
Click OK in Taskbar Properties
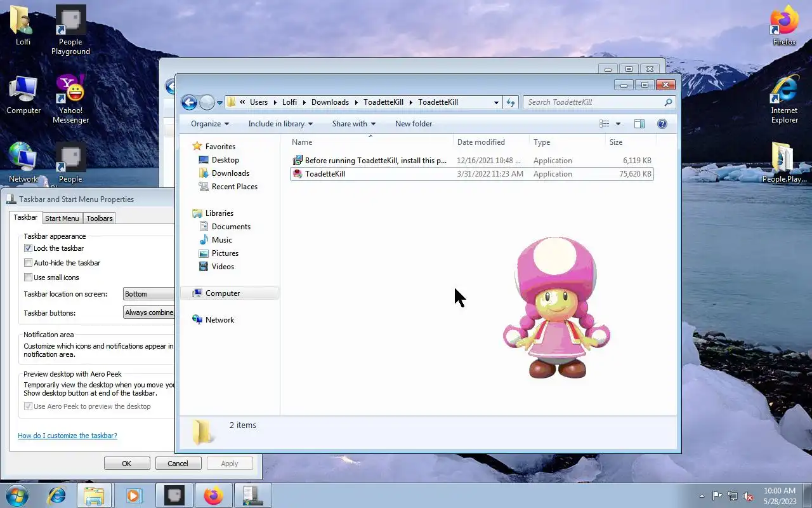(x=127, y=464)
